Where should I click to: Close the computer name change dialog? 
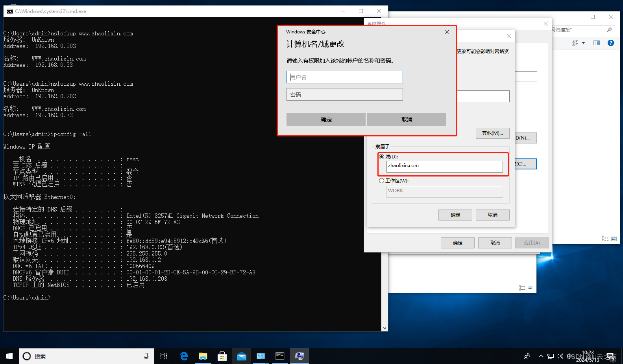[x=509, y=36]
